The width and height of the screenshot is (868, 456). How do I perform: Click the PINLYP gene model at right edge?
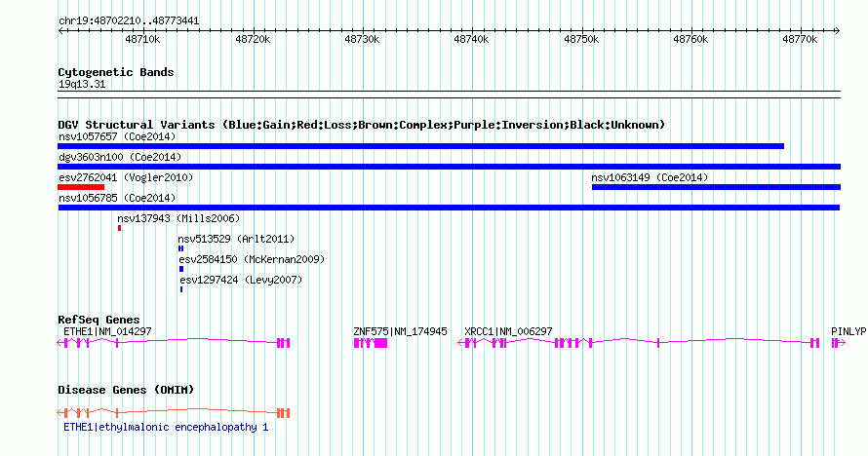coord(838,343)
